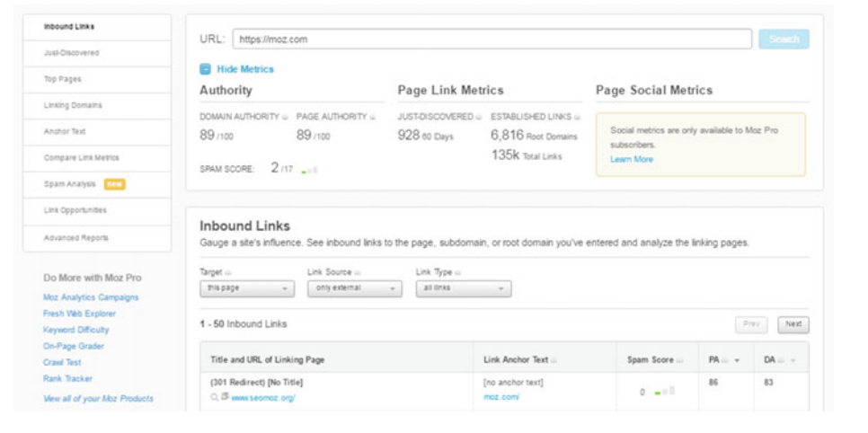868x433 pixels.
Task: Open On-Page Grader link
Action: point(74,346)
